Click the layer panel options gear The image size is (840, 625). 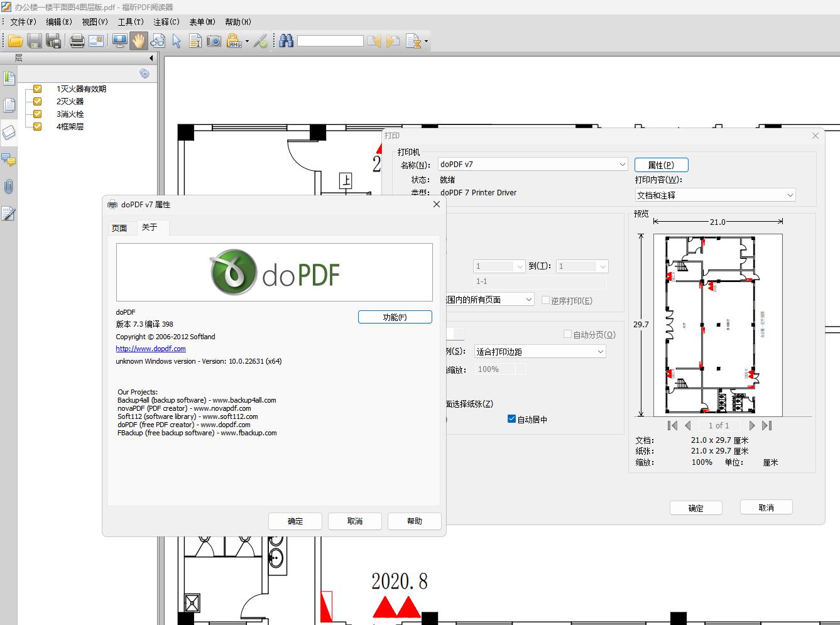click(x=145, y=73)
